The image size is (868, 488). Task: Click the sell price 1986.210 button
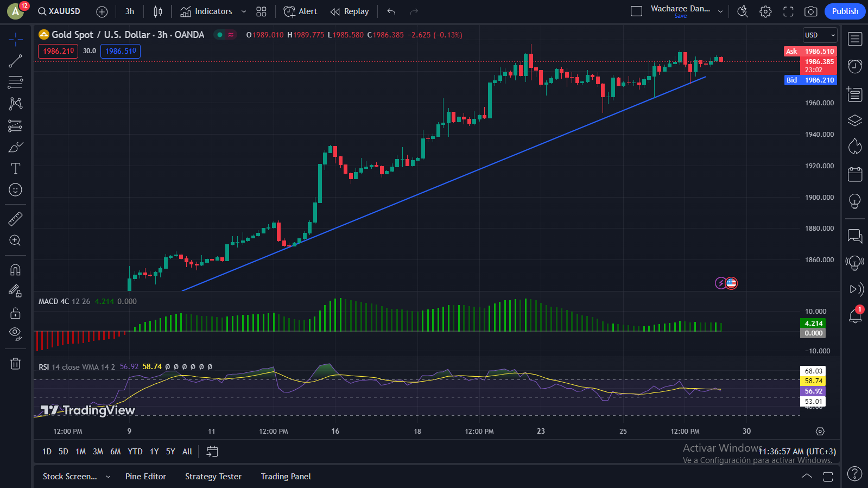point(58,51)
